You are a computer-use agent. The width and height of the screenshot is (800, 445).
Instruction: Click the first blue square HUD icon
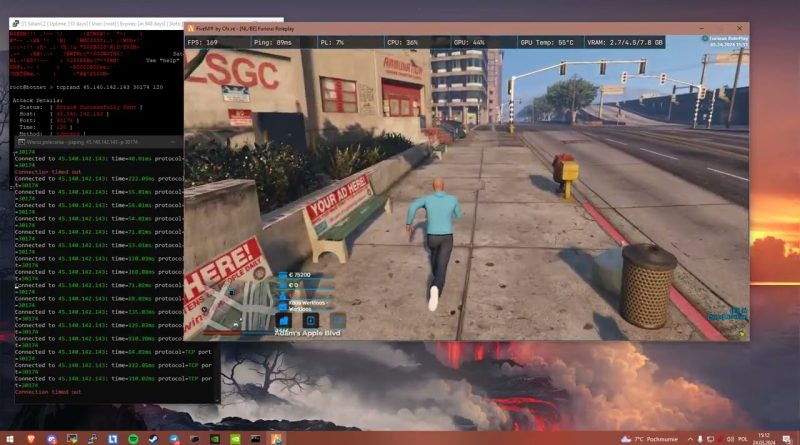click(284, 320)
